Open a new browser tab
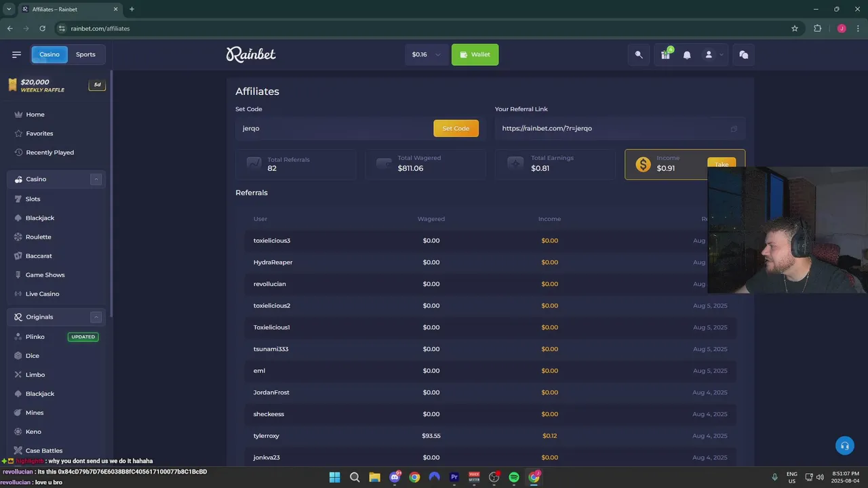This screenshot has width=868, height=488. (x=132, y=9)
